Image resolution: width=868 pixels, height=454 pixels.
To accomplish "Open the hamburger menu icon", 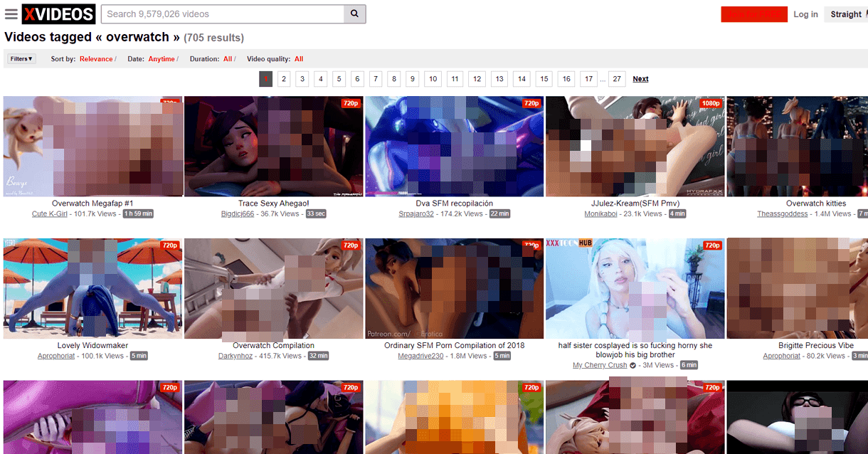I will (x=11, y=14).
